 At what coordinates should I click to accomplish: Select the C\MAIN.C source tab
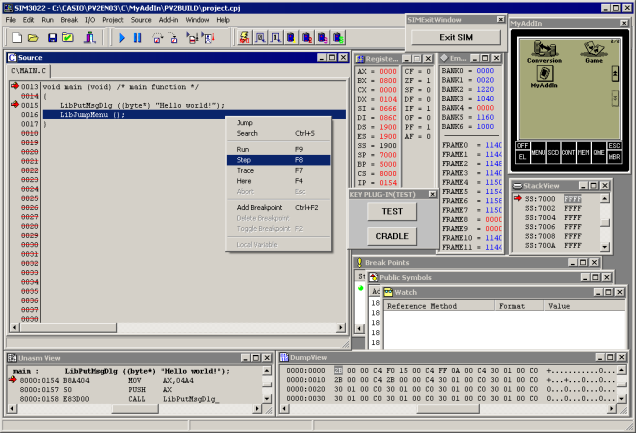[x=28, y=71]
